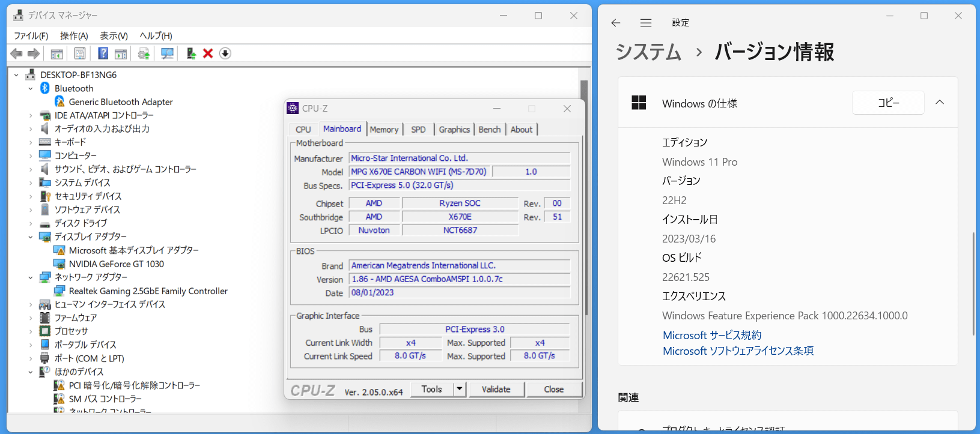This screenshot has height=434, width=980.
Task: Expand the ポート (COM と LPT) node
Action: coord(31,358)
